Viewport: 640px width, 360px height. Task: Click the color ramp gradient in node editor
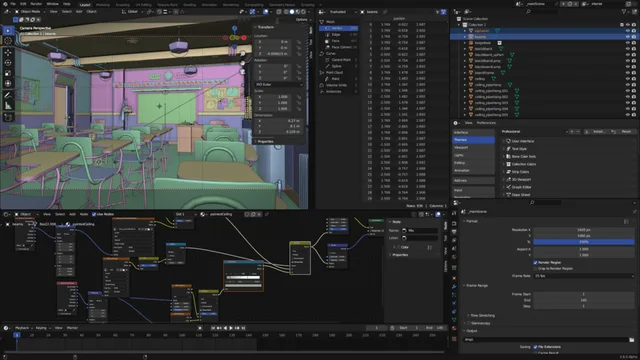243,278
